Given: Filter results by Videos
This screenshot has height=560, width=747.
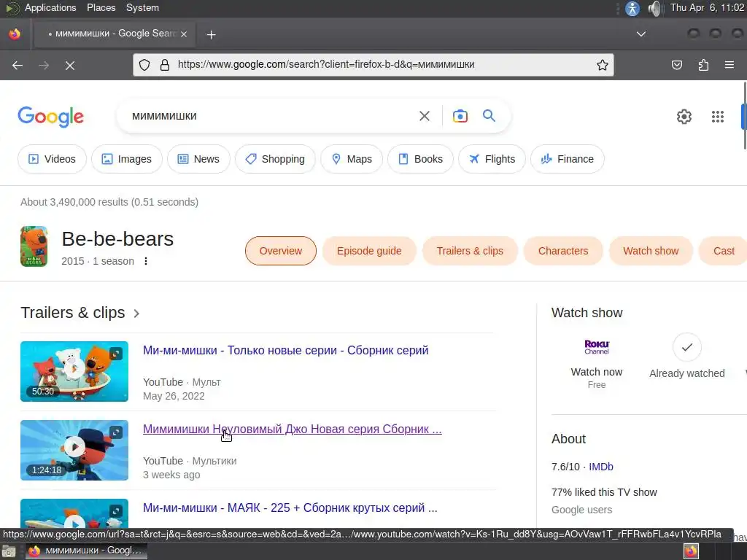Looking at the screenshot, I should [52, 159].
